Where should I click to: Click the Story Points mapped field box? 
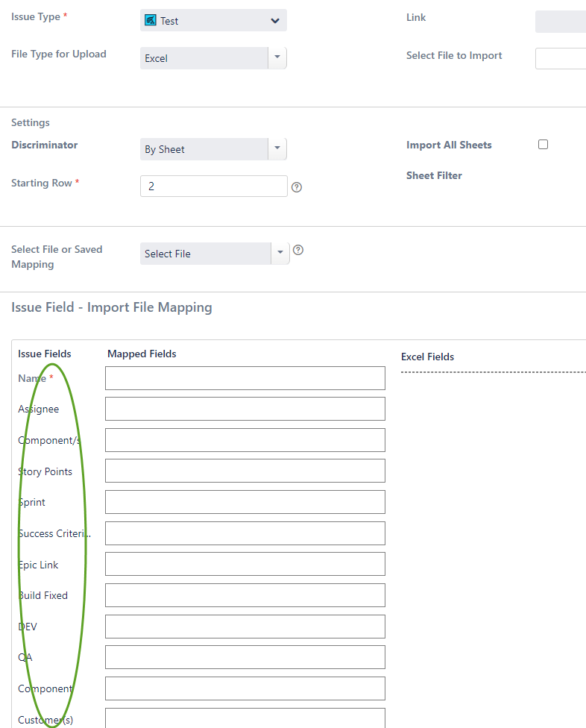coord(245,471)
